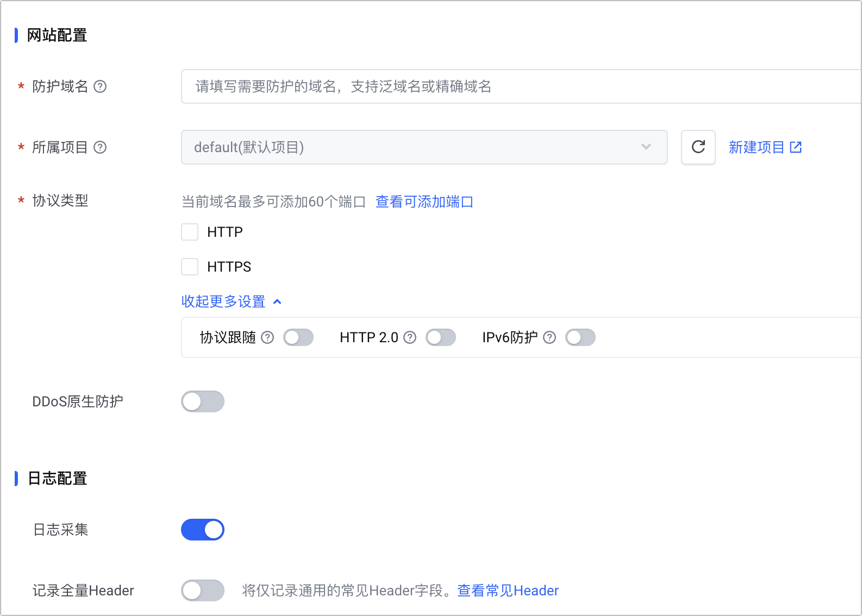Enable the 记录全量Header switch

203,590
